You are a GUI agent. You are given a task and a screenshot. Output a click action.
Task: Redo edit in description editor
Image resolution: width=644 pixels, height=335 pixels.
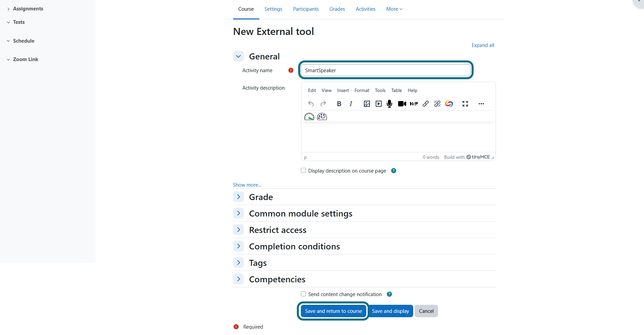[323, 104]
